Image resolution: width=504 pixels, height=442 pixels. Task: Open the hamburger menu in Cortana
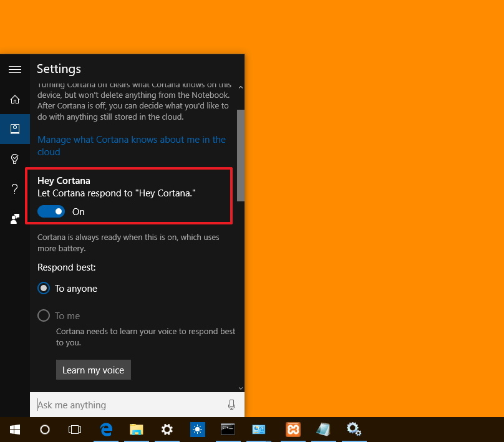[15, 69]
